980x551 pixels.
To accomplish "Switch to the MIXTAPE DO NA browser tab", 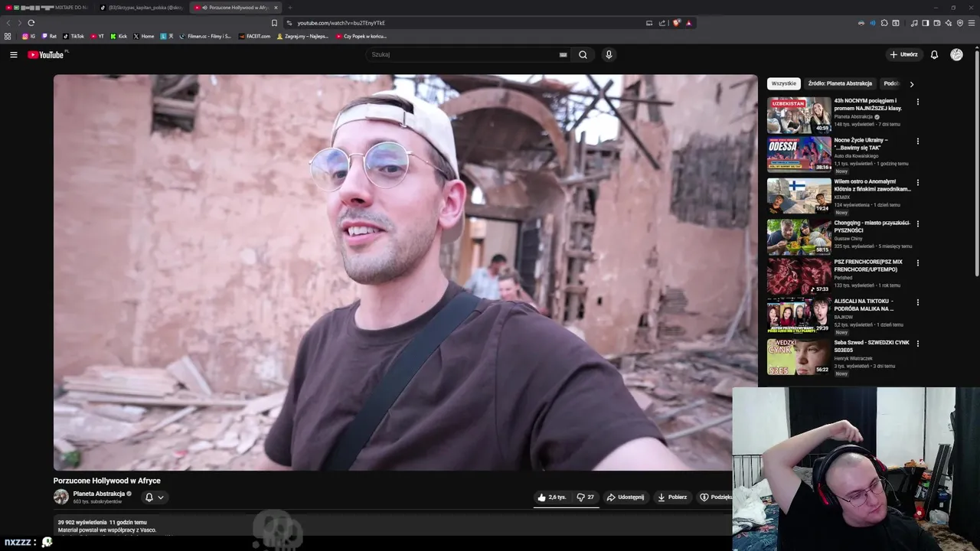I will coord(46,8).
